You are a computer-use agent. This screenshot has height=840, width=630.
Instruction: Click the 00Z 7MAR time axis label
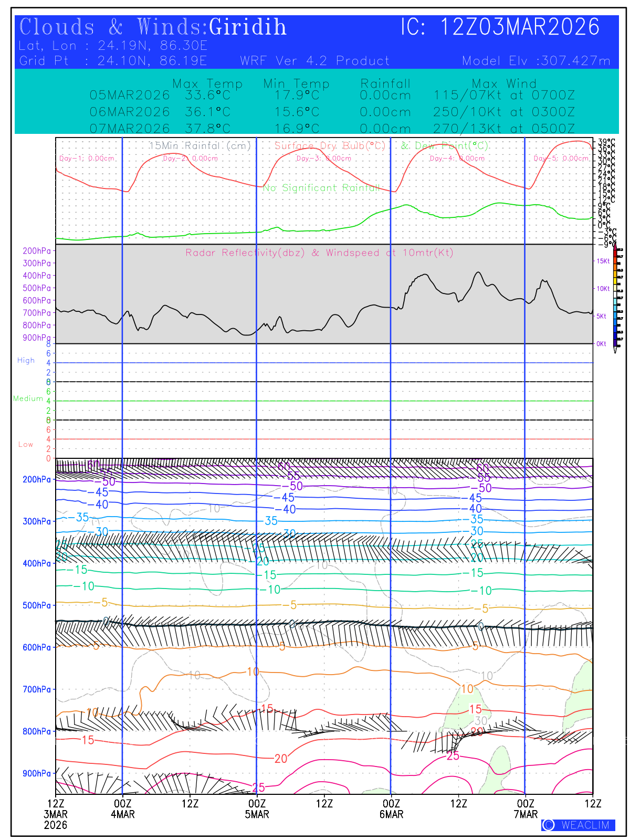pyautogui.click(x=526, y=808)
